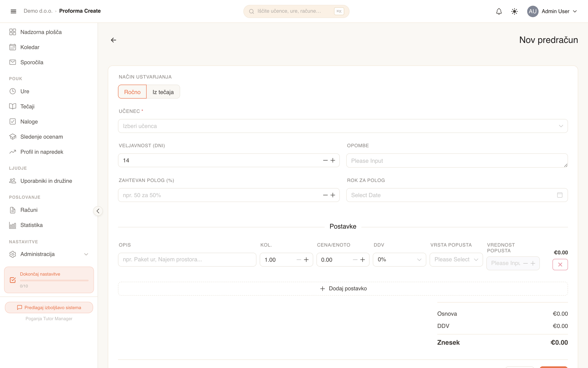The image size is (588, 368).
Task: Increase Veljavnost days with the plus
Action: 333,160
